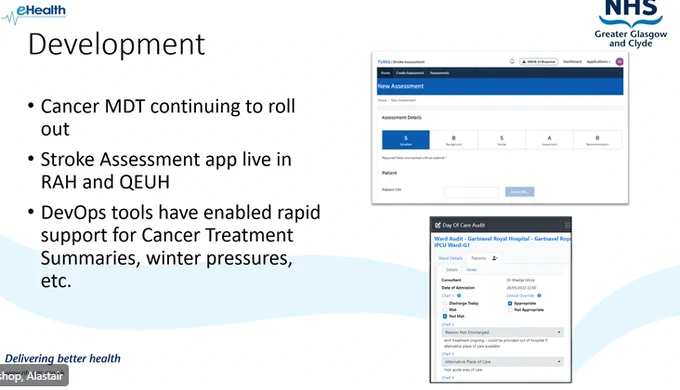
Task: Click the 'DevOps tools have enabled rapid' bullet
Action: [180, 246]
